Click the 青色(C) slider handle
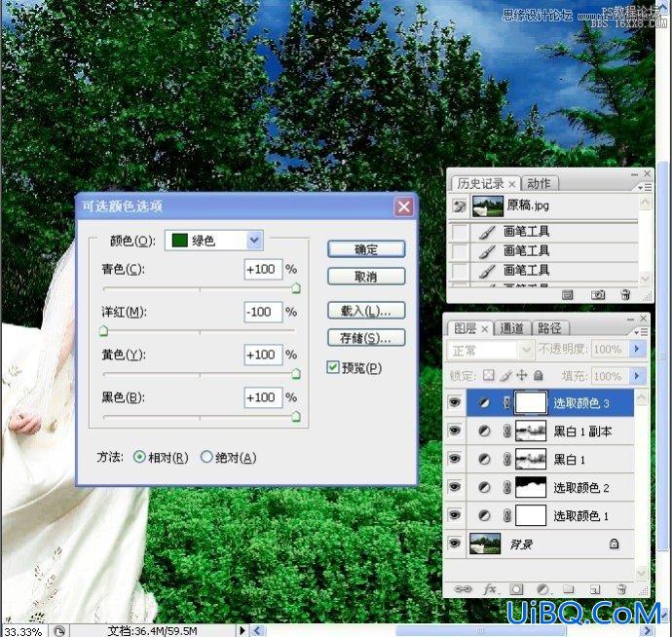Screen dimensions: 672x637 296,288
